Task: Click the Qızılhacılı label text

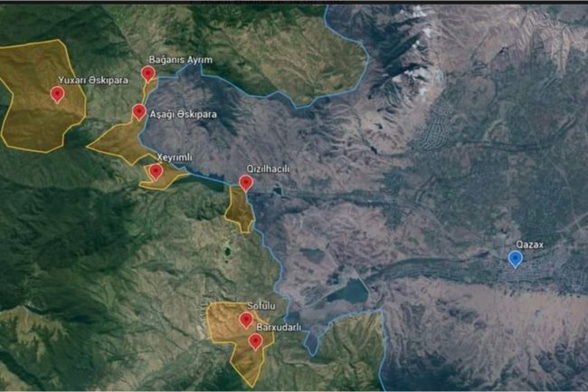Action: pos(268,169)
